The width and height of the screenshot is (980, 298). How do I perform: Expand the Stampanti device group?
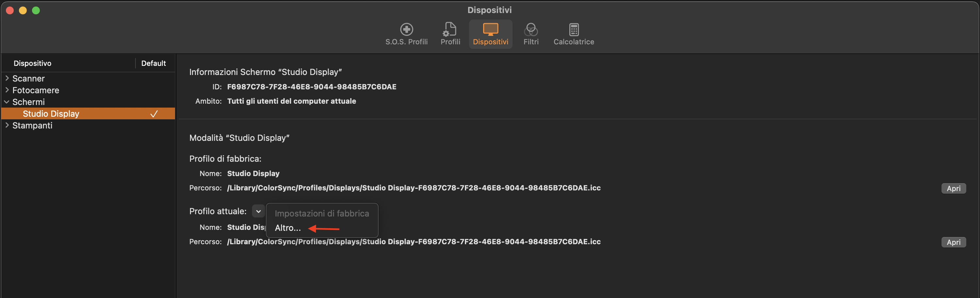coord(7,125)
